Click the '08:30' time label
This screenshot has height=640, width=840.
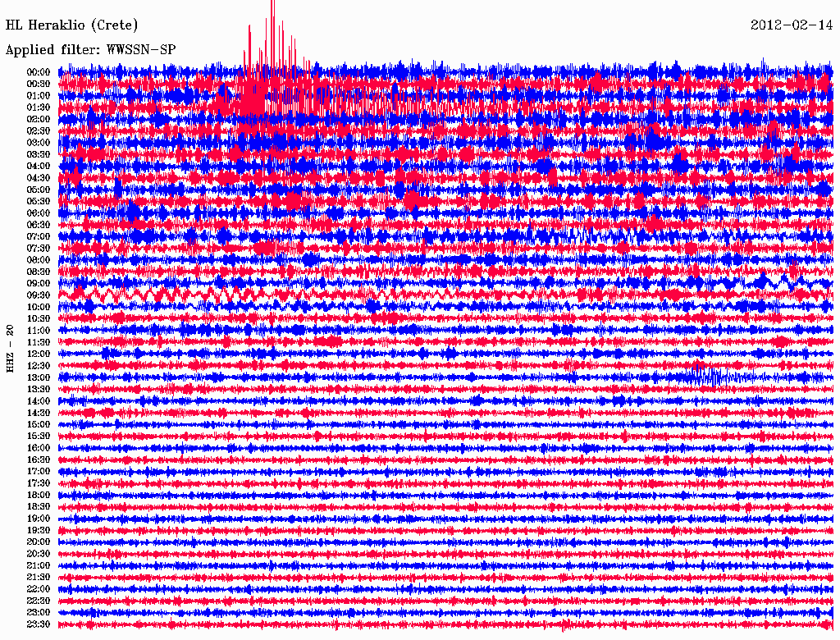[39, 272]
